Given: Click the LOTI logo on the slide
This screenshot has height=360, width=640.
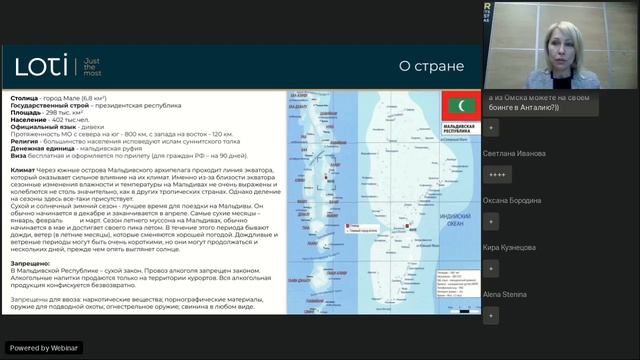Looking at the screenshot, I should click(41, 65).
